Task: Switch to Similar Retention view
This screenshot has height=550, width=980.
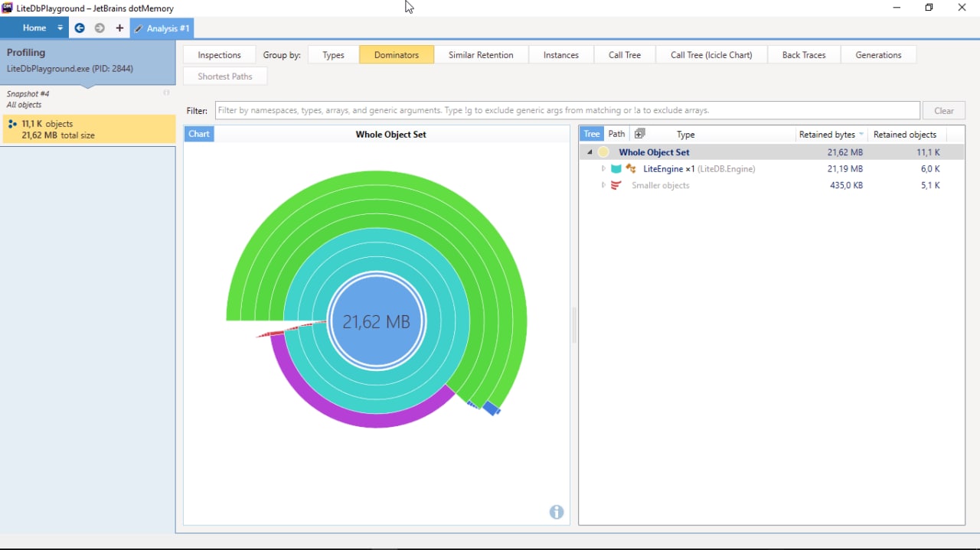Action: click(x=481, y=55)
